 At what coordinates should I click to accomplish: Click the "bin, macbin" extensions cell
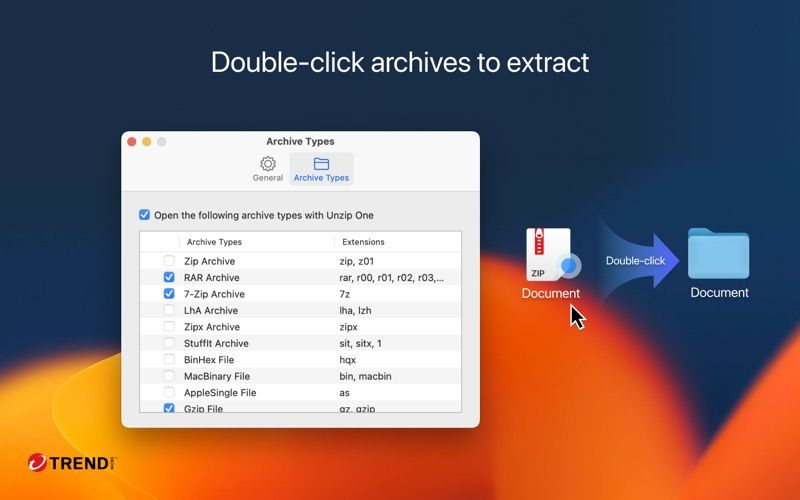point(365,376)
